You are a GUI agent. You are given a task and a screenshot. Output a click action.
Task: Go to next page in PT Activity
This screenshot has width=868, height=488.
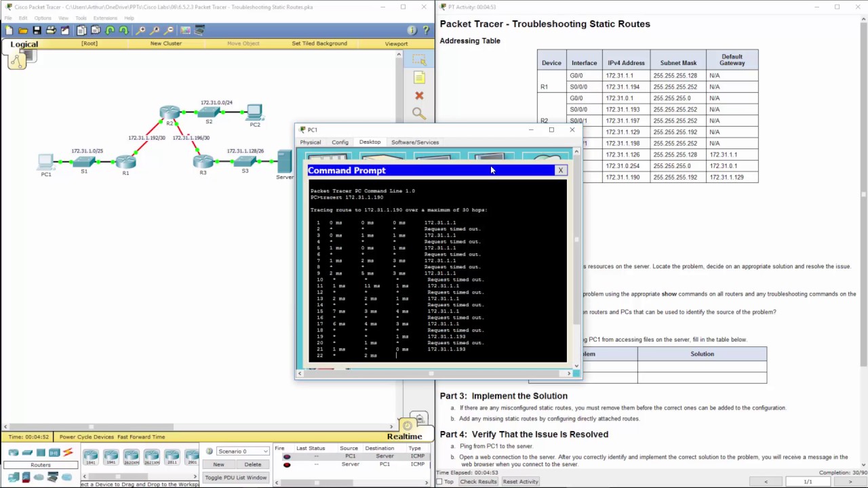(x=850, y=482)
